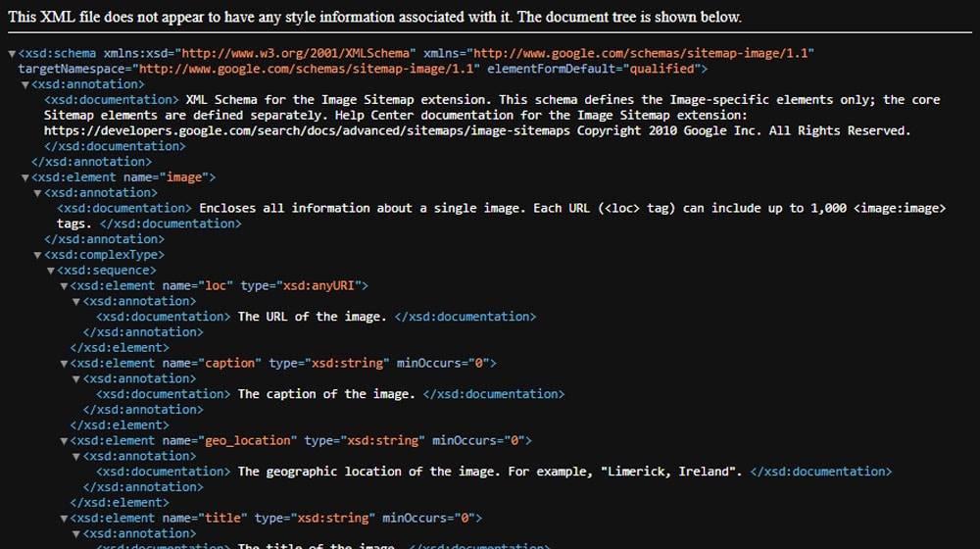Click the 'This XML file does not appear' notice

pos(375,17)
